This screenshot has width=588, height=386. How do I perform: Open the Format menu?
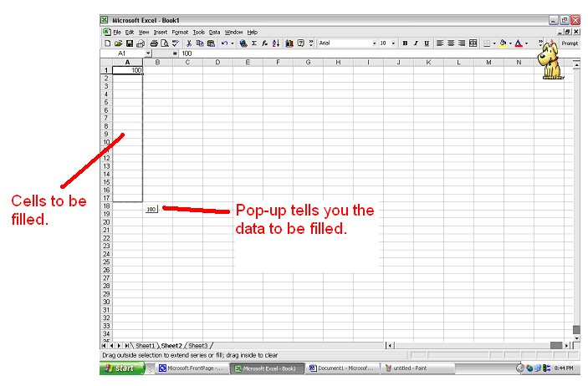(x=180, y=33)
